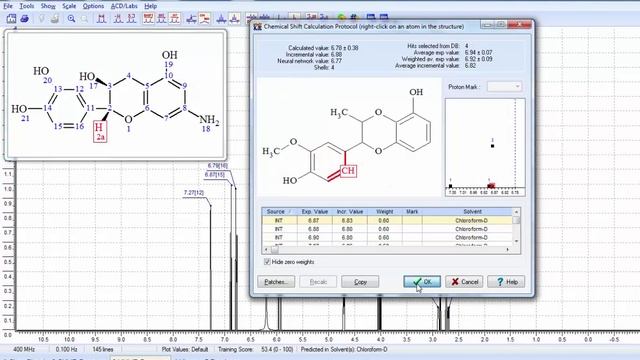This screenshot has height=360, width=640.
Task: Click the Patches... button
Action: pos(276,282)
